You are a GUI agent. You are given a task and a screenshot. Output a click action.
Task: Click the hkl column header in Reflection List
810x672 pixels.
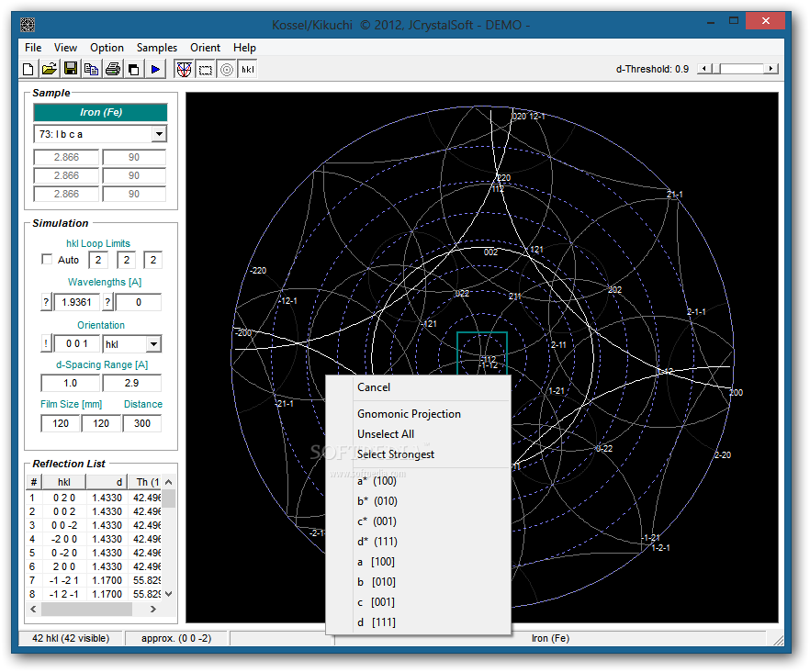click(64, 482)
